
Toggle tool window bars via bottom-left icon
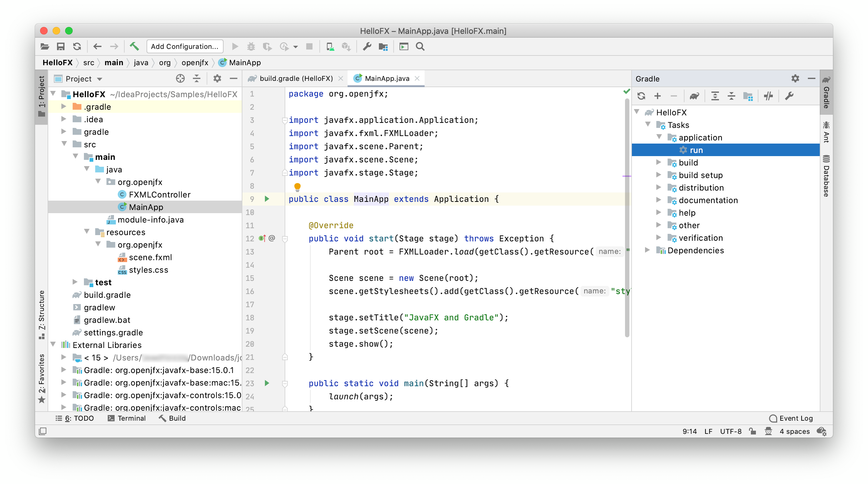pyautogui.click(x=43, y=431)
